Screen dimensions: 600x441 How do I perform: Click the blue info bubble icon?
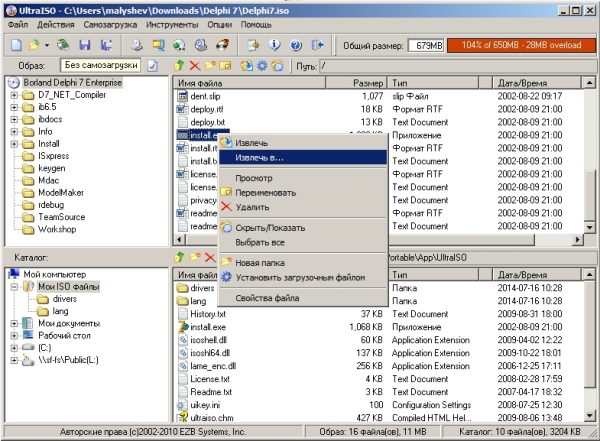pyautogui.click(x=274, y=45)
